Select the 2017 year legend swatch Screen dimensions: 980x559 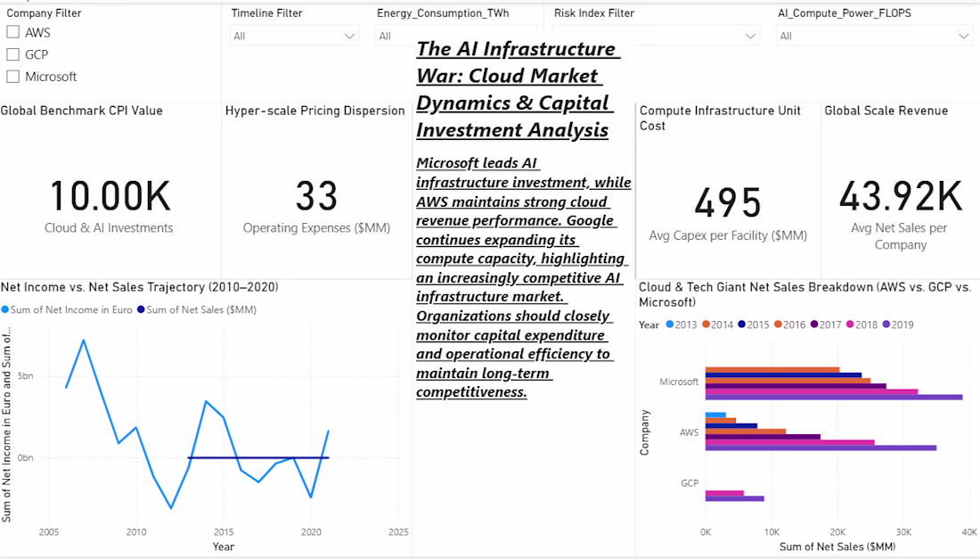[x=814, y=325]
